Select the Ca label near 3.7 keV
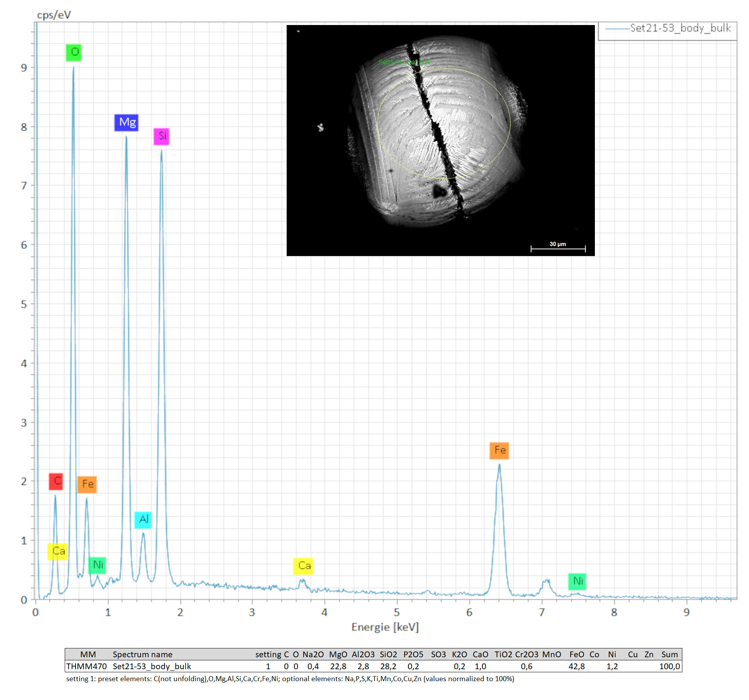Image resolution: width=749 pixels, height=700 pixels. 303,566
